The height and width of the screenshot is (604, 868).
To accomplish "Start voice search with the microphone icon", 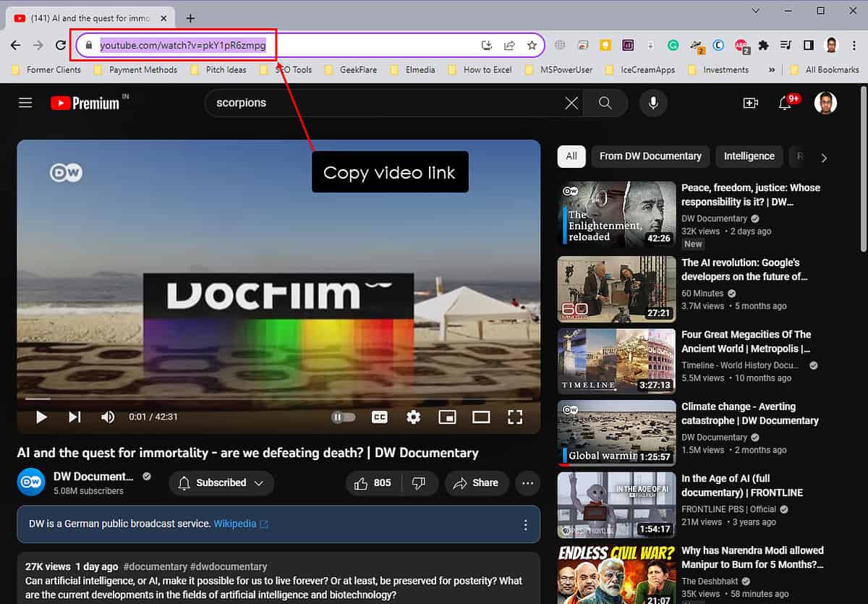I will click(x=653, y=103).
